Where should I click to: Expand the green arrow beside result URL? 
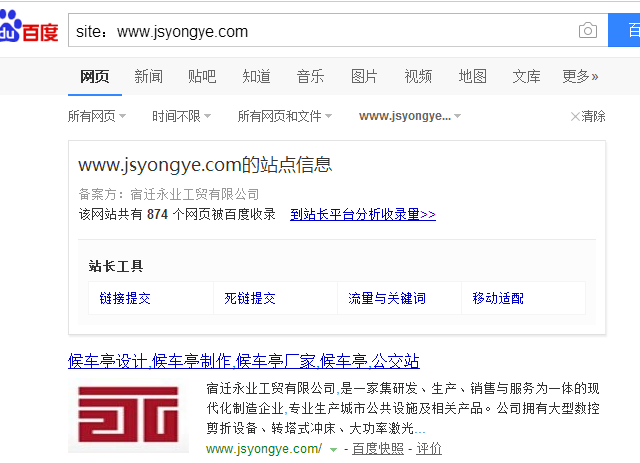[x=333, y=450]
